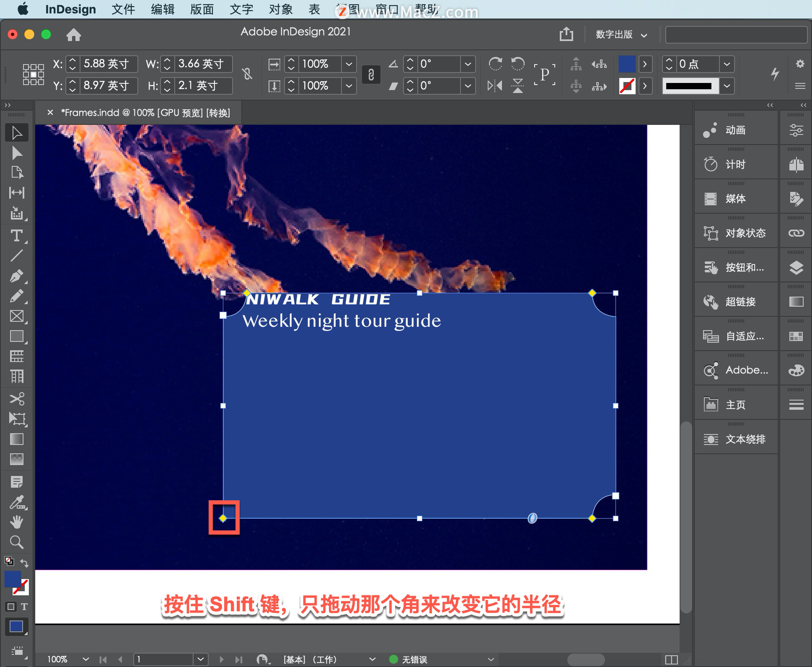Open rotation angle dropdown
The height and width of the screenshot is (667, 812).
tap(468, 64)
